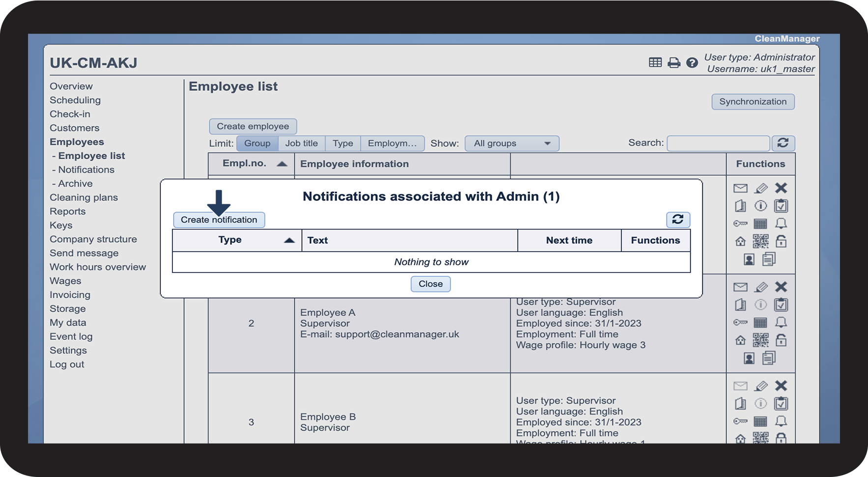Screen dimensions: 868x477
Task: Open the All groups dropdown
Action: 512,143
